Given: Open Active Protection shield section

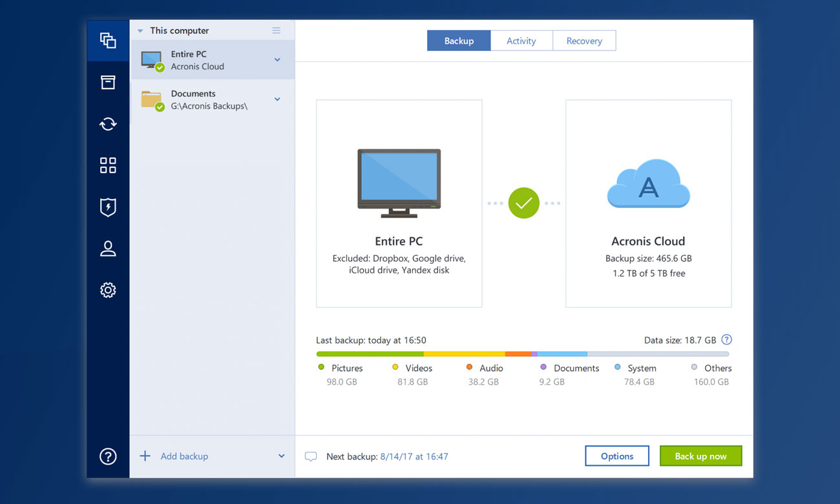Looking at the screenshot, I should (108, 207).
